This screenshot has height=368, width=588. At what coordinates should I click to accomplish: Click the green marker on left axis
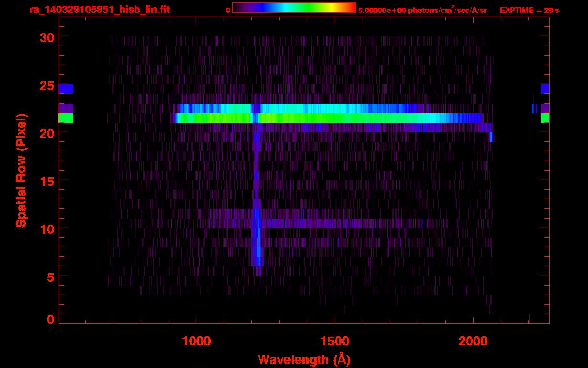[66, 118]
